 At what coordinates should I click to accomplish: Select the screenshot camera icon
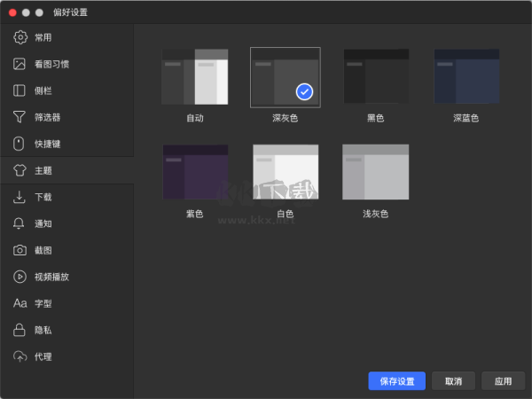tap(20, 250)
